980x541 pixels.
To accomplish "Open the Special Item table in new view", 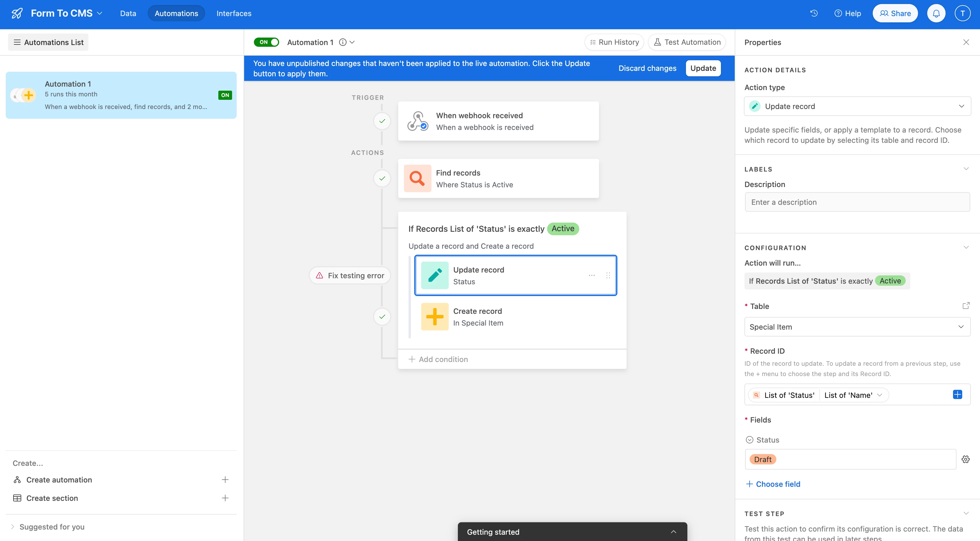I will (966, 306).
